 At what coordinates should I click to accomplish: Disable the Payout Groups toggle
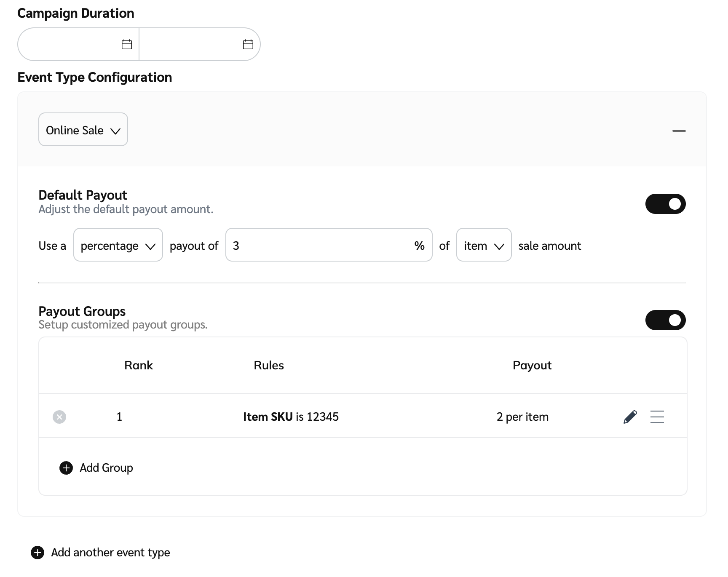tap(665, 320)
